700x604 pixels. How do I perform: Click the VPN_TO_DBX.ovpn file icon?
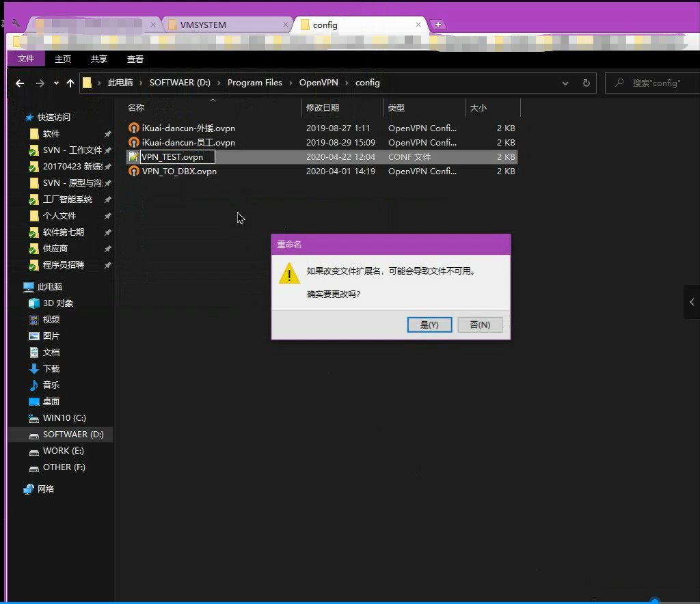tap(134, 171)
